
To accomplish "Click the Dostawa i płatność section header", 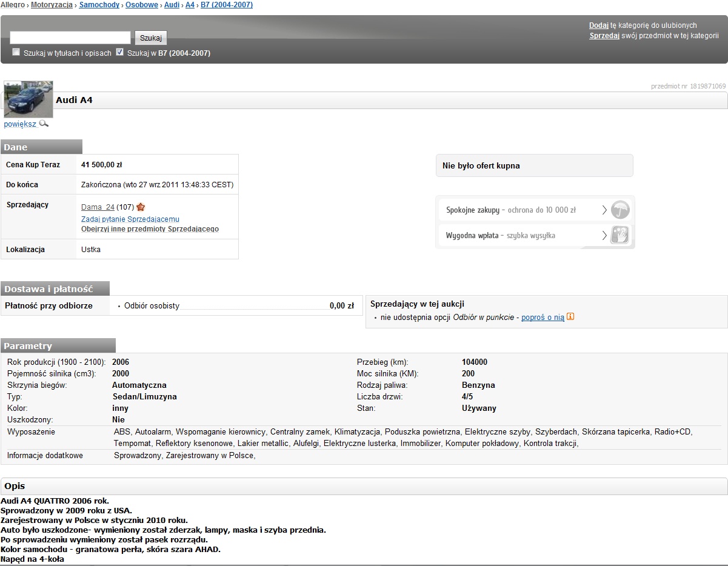I will point(55,289).
